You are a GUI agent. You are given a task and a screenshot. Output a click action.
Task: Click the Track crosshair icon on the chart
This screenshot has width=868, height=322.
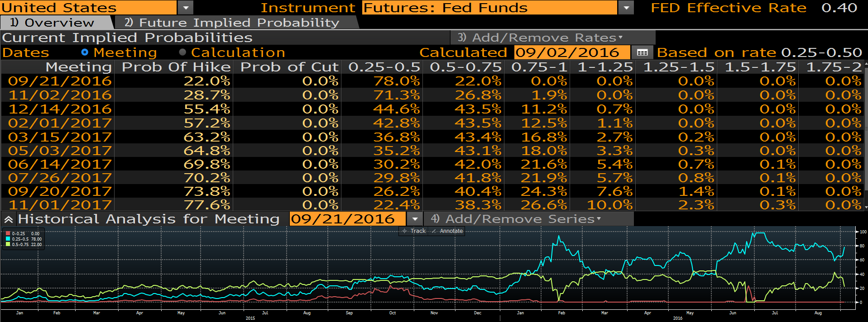click(405, 231)
